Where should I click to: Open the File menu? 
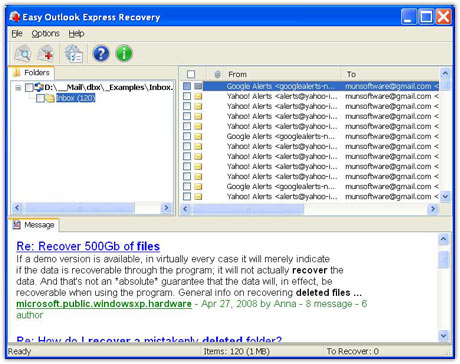point(17,34)
